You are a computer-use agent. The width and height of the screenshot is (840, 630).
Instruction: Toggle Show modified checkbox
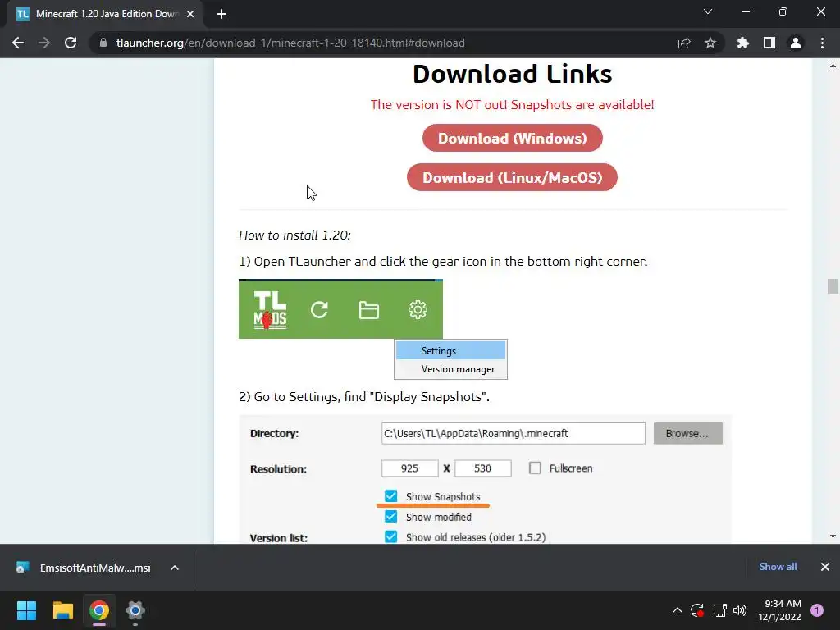(x=391, y=517)
